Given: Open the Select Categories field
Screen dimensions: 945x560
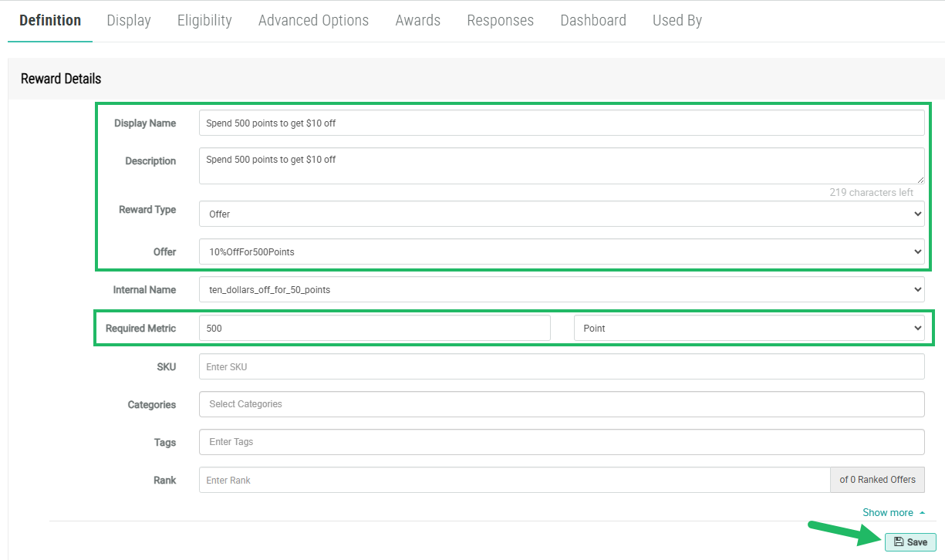Looking at the screenshot, I should pyautogui.click(x=561, y=404).
